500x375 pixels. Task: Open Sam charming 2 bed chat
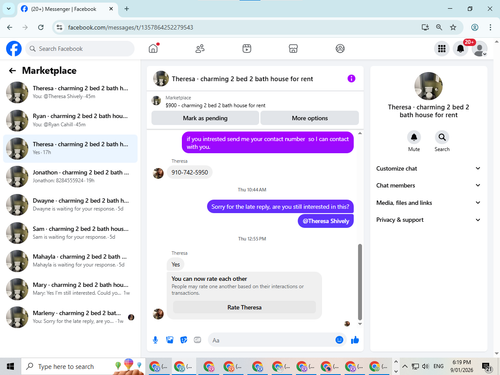point(70,233)
